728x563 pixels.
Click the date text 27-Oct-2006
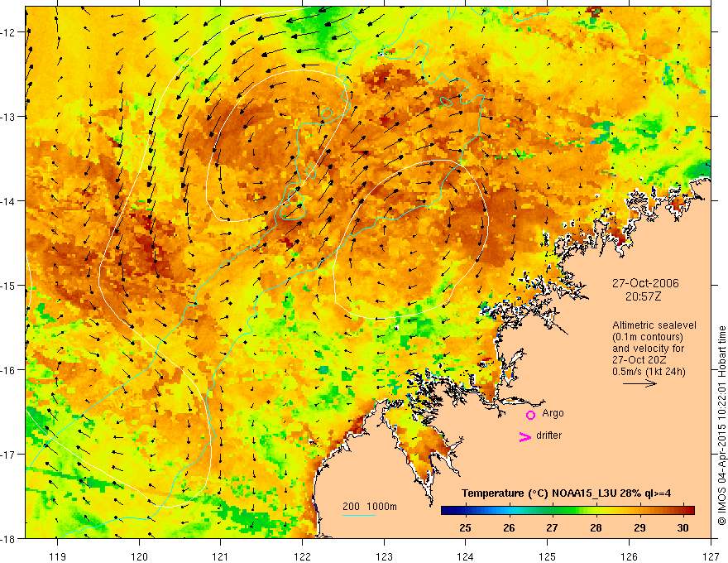645,283
